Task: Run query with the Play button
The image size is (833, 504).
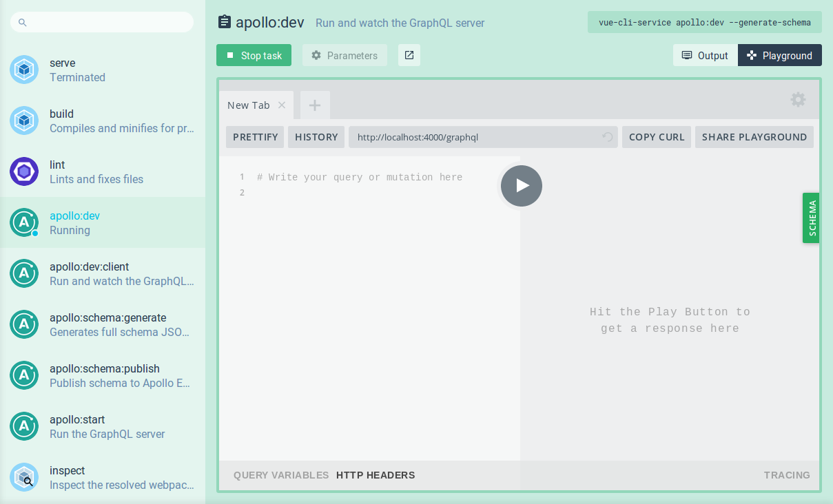Action: pyautogui.click(x=522, y=186)
